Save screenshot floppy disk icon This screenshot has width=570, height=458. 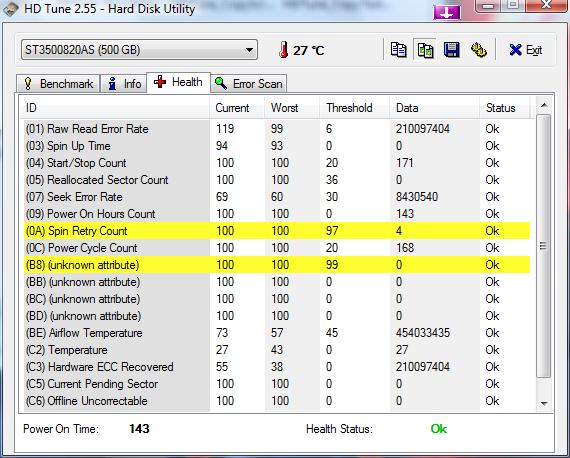451,50
